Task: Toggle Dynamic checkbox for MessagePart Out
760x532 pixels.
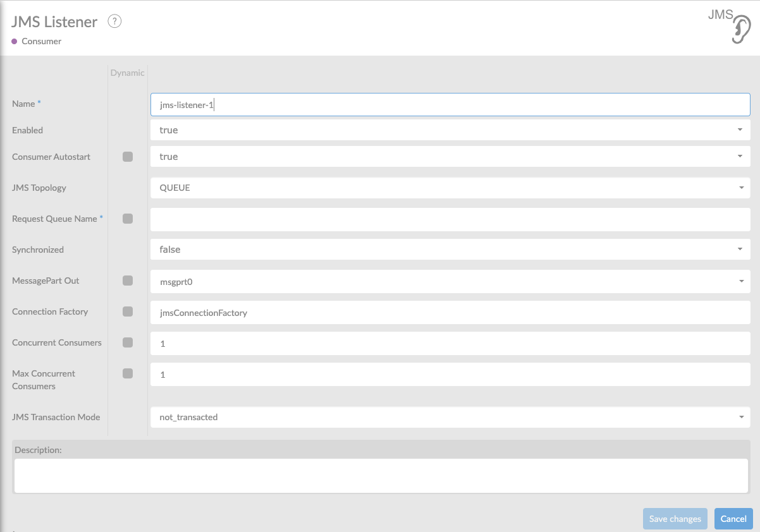Action: pyautogui.click(x=128, y=281)
